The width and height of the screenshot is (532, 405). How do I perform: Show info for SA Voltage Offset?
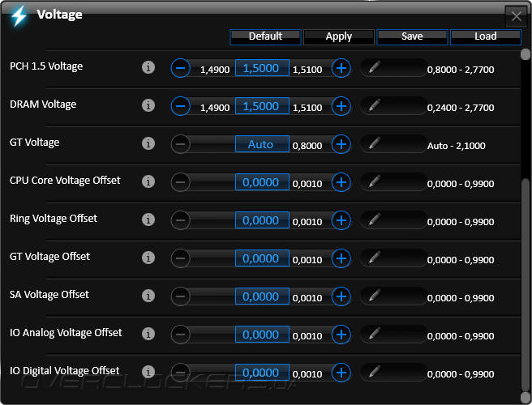pos(148,296)
